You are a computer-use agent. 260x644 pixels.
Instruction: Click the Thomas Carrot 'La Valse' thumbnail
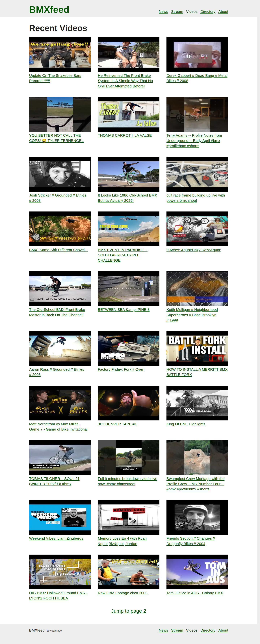[x=129, y=114]
